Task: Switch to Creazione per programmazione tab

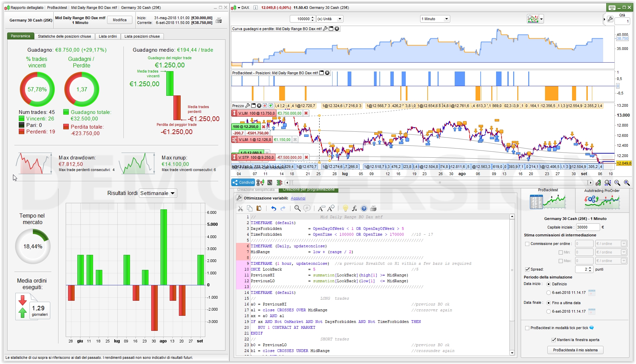Action: [x=309, y=190]
